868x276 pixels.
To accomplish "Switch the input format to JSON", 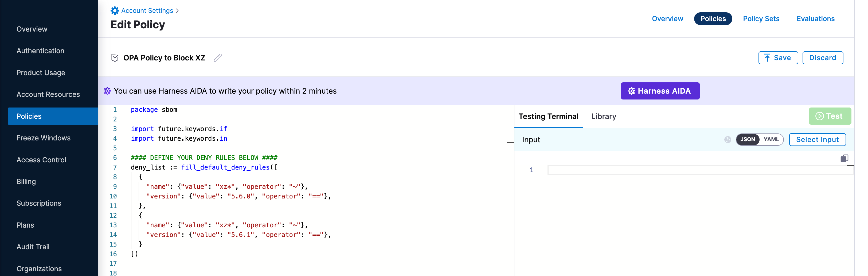I will click(x=747, y=139).
